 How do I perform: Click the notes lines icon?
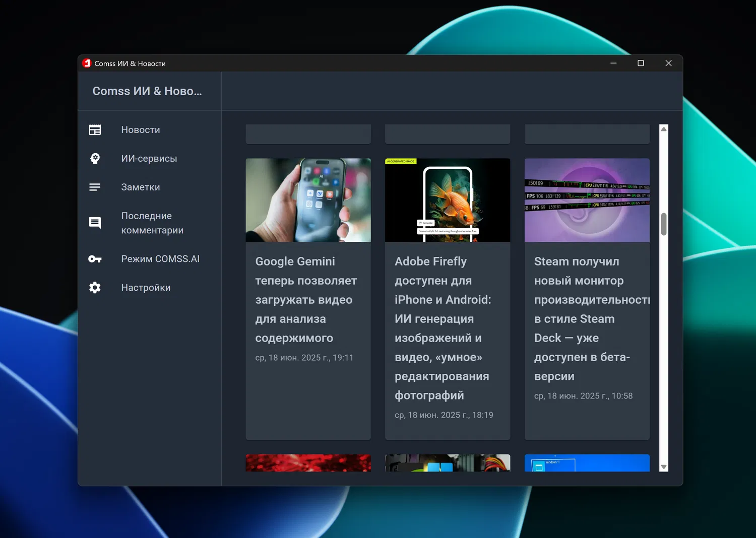pyautogui.click(x=95, y=187)
